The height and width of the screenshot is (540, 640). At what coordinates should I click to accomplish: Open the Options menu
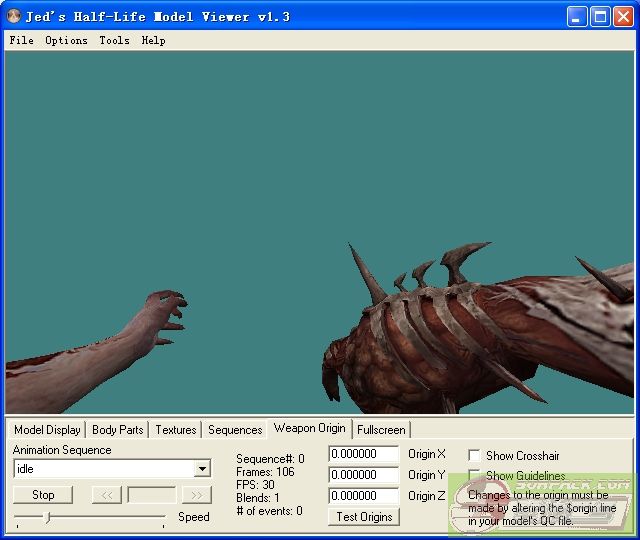point(66,41)
